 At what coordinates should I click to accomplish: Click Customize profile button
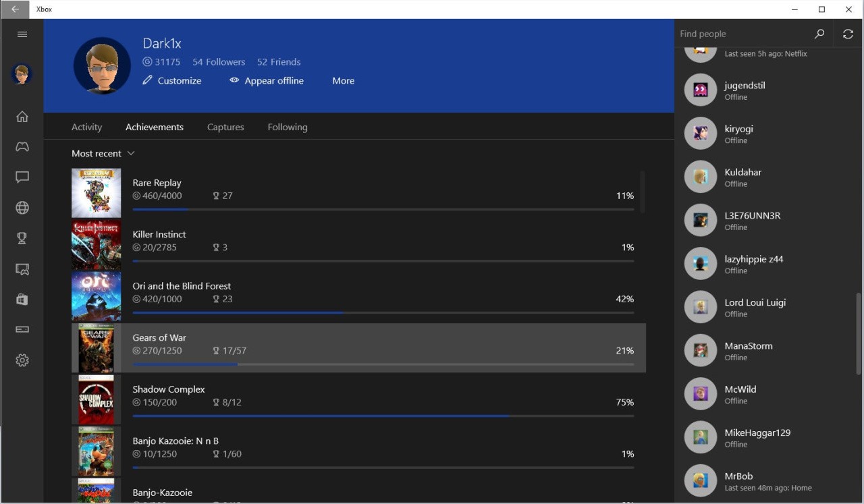click(x=172, y=80)
